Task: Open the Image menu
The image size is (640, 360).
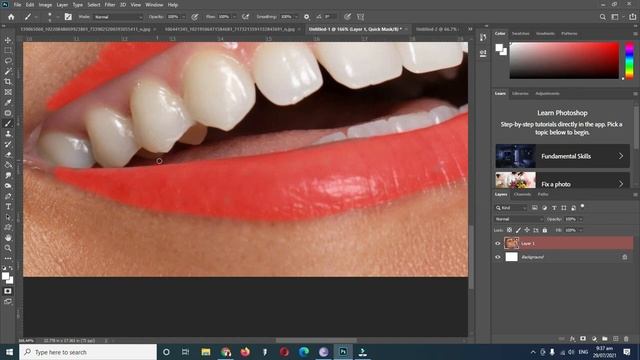Action: coord(45,5)
